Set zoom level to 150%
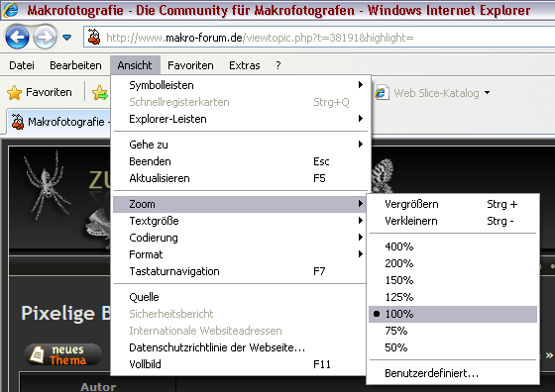 pos(453,280)
